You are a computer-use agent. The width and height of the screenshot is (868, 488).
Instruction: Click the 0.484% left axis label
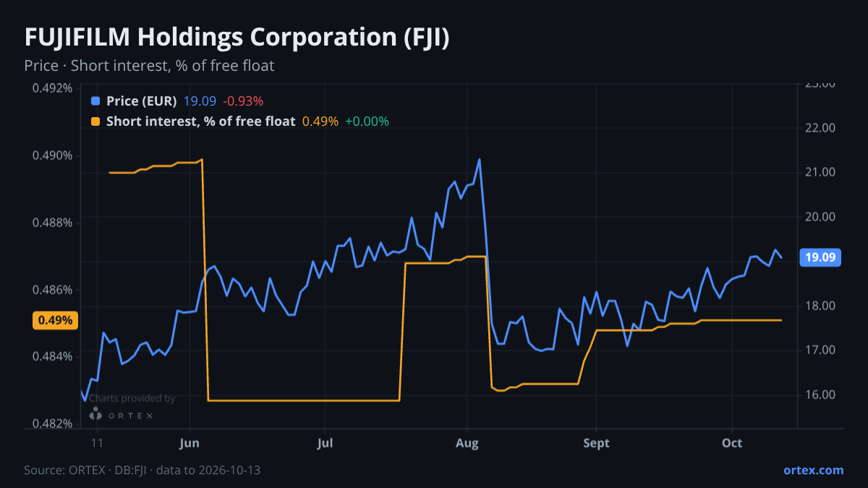pos(52,356)
